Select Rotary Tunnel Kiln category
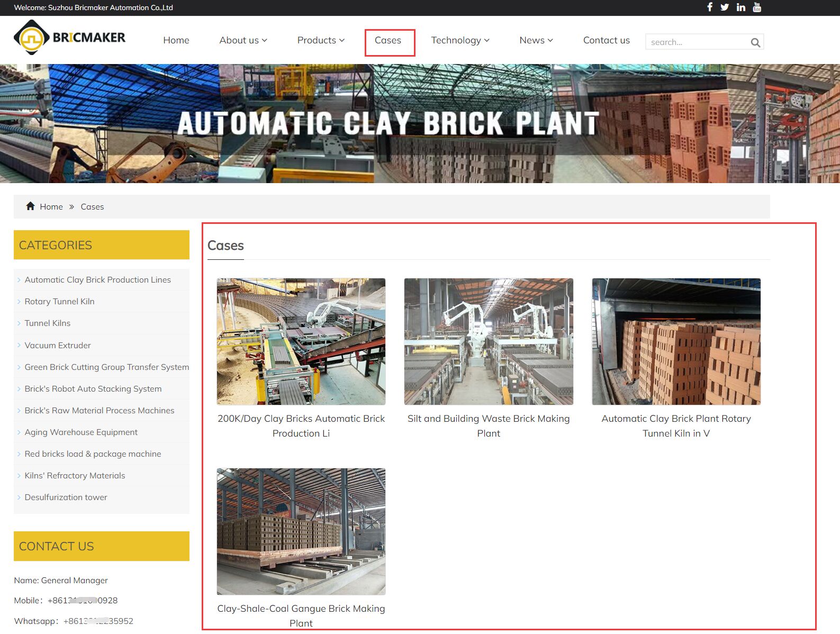Image resolution: width=840 pixels, height=634 pixels. [59, 302]
